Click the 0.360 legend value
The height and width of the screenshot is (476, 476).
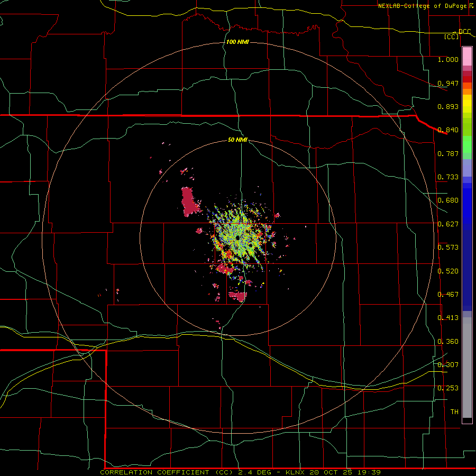click(x=448, y=342)
